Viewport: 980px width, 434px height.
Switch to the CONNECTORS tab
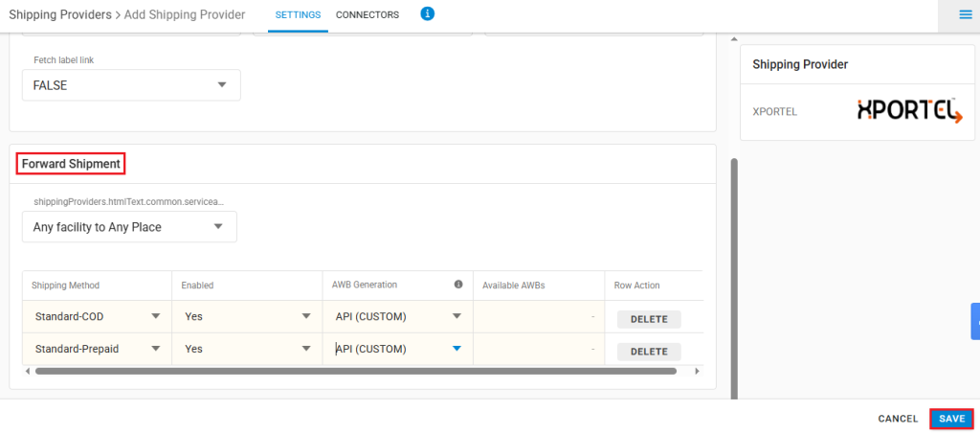pos(367,15)
